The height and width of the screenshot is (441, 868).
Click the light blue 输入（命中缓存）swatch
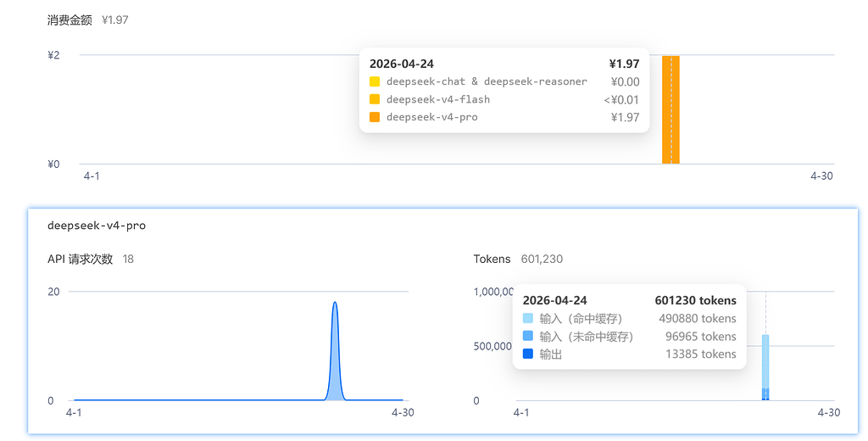click(527, 318)
